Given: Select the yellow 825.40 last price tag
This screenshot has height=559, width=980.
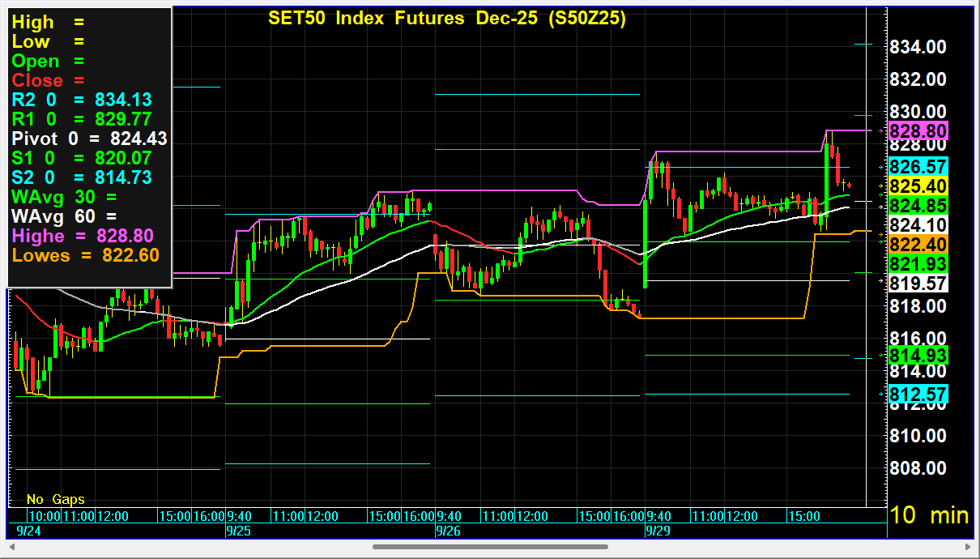Looking at the screenshot, I should [918, 186].
